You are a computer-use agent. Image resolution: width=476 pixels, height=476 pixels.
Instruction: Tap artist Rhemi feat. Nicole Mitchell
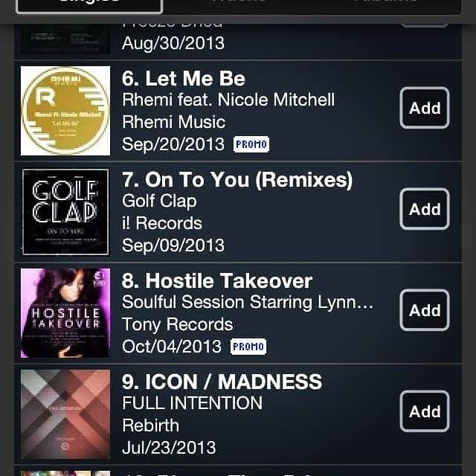(x=228, y=100)
